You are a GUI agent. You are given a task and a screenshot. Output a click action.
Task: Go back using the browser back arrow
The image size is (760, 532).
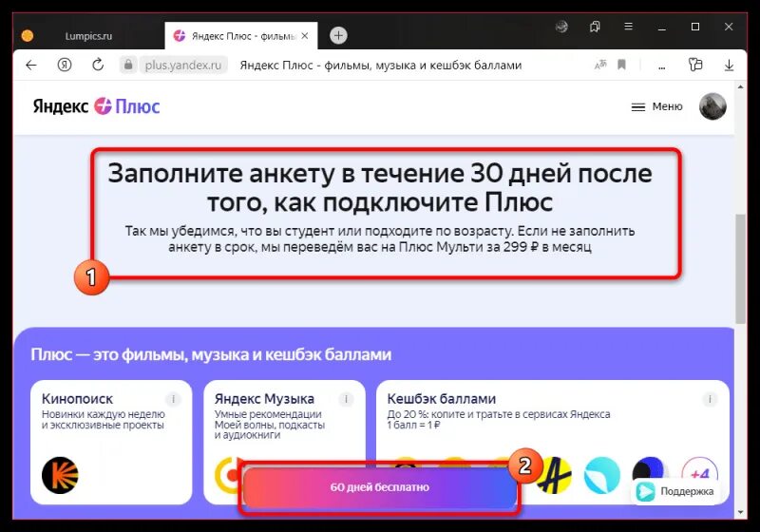click(31, 65)
